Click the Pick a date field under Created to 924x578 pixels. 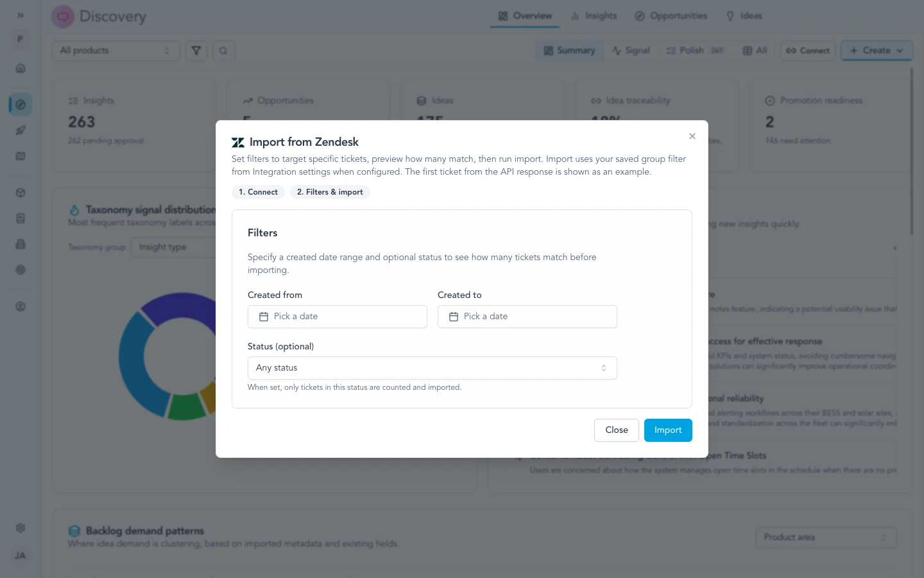(527, 316)
